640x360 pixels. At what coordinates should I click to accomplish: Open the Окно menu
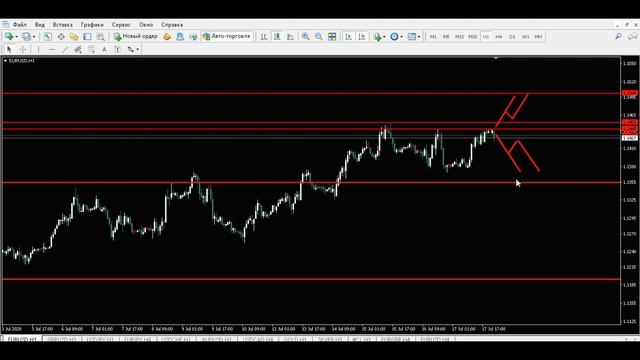click(146, 25)
